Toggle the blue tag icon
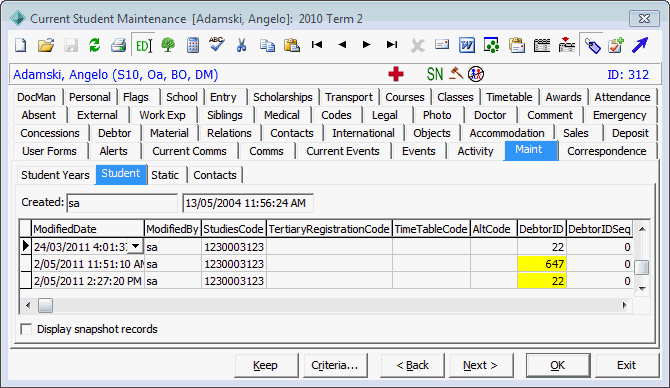The image size is (670, 388). (592, 45)
